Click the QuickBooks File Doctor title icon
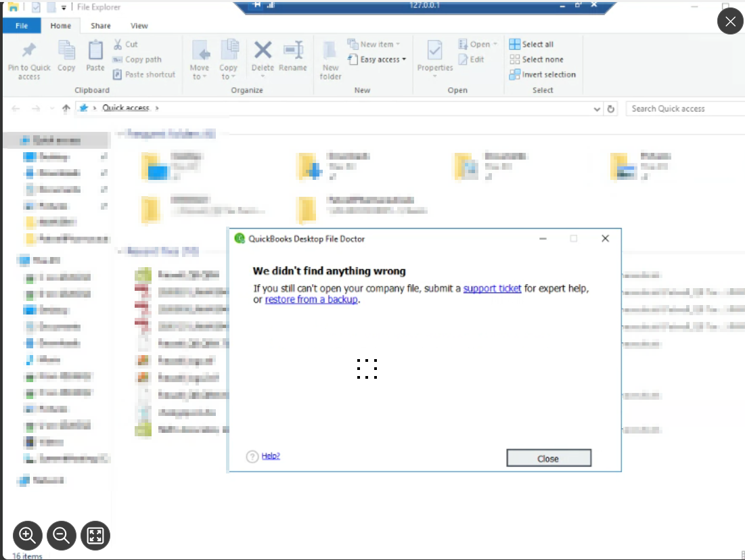The image size is (745, 560). (240, 239)
